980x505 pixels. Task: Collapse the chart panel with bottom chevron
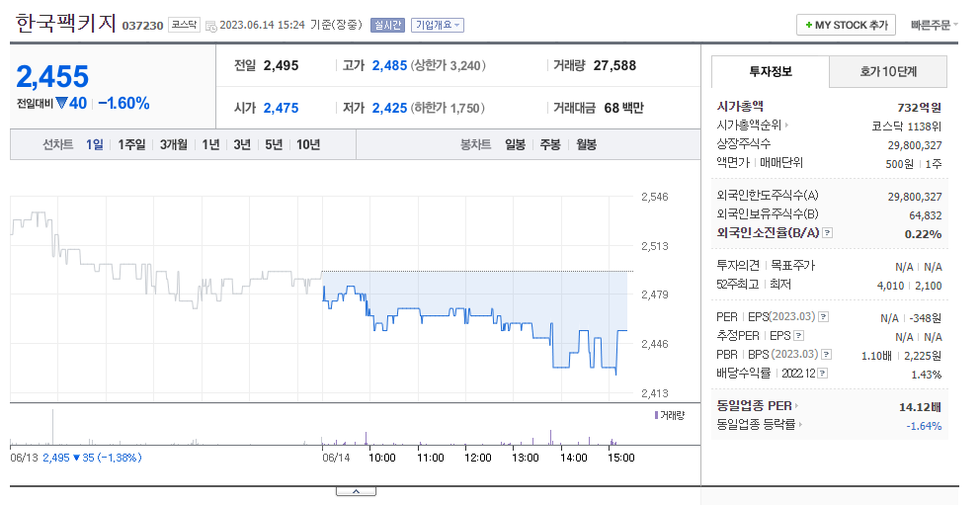356,491
